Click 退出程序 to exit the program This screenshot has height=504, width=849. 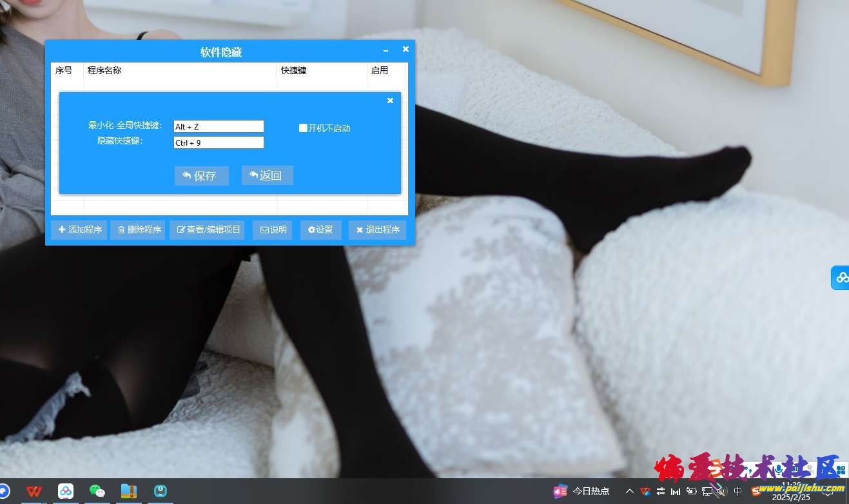click(377, 230)
